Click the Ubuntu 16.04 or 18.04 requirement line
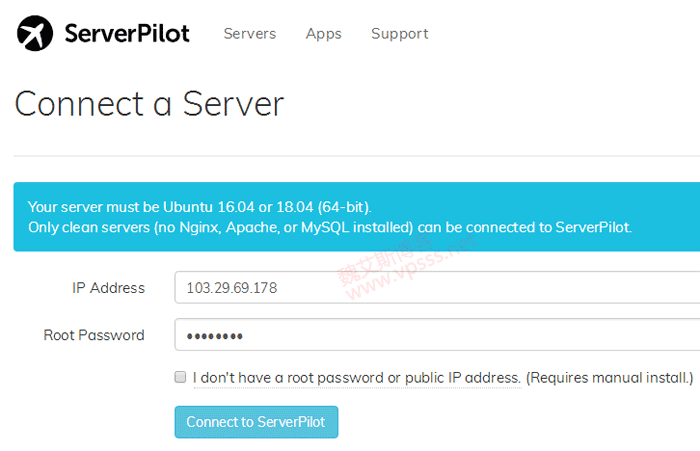This screenshot has width=700, height=451. 199,207
